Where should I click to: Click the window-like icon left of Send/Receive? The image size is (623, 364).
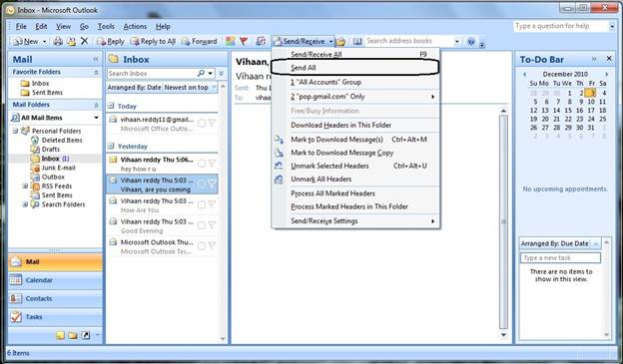click(x=261, y=41)
